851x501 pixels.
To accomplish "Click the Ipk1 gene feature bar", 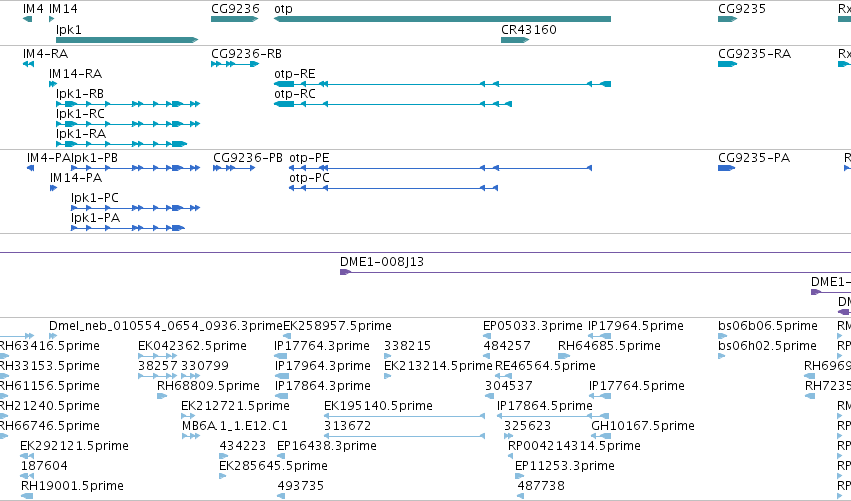I will (127, 40).
